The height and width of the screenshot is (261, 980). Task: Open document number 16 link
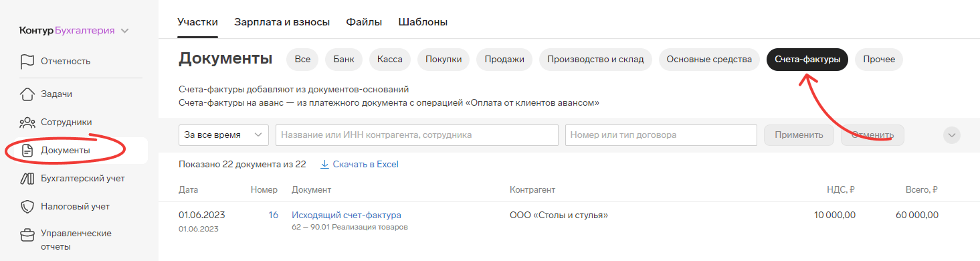coord(273,215)
